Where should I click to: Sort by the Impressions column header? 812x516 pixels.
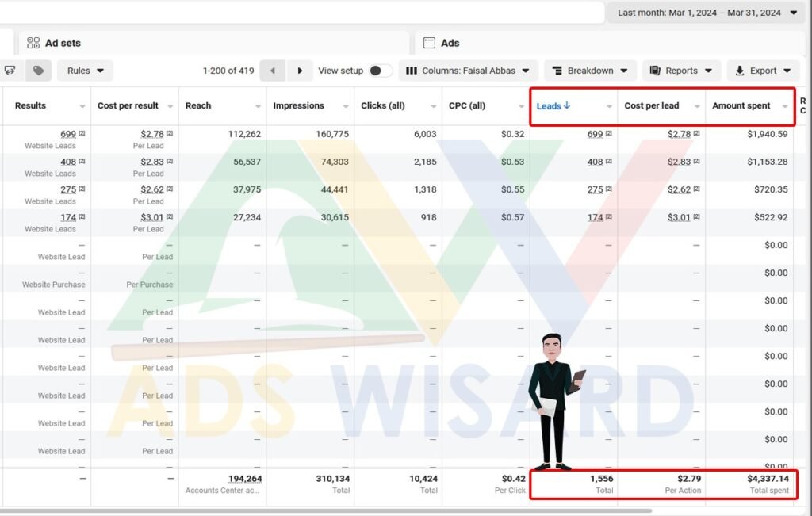point(298,105)
